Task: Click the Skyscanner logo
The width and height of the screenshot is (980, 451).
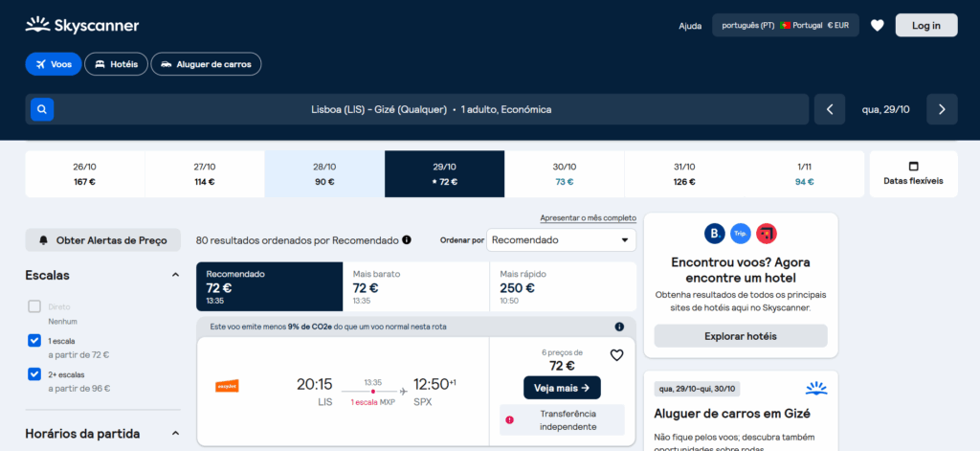Action: pyautogui.click(x=82, y=25)
